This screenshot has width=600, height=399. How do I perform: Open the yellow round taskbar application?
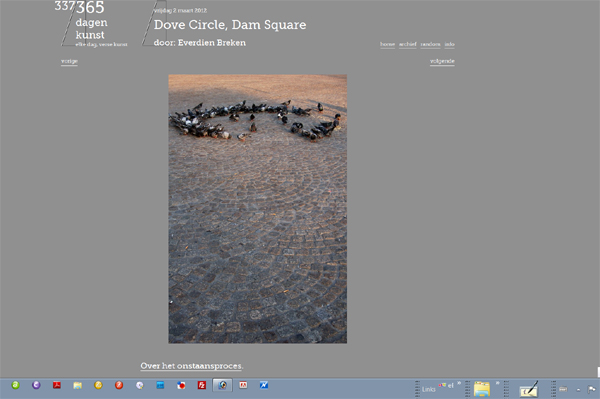(98, 385)
